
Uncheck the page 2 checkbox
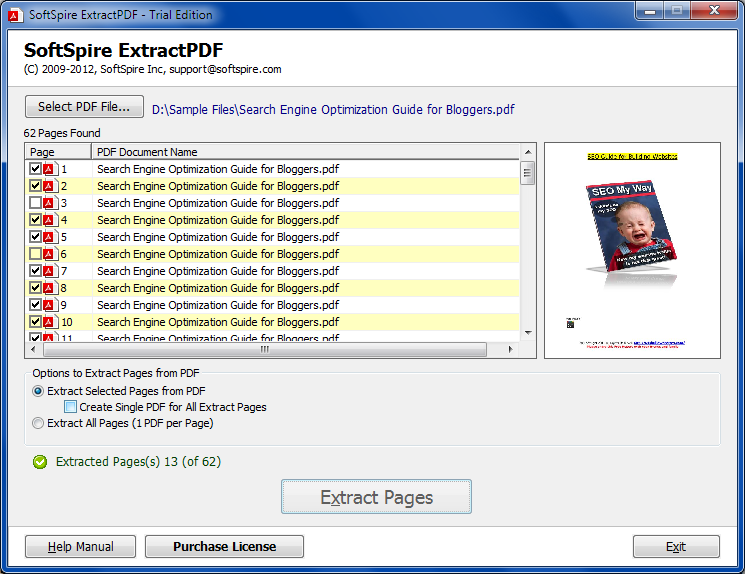click(x=36, y=186)
